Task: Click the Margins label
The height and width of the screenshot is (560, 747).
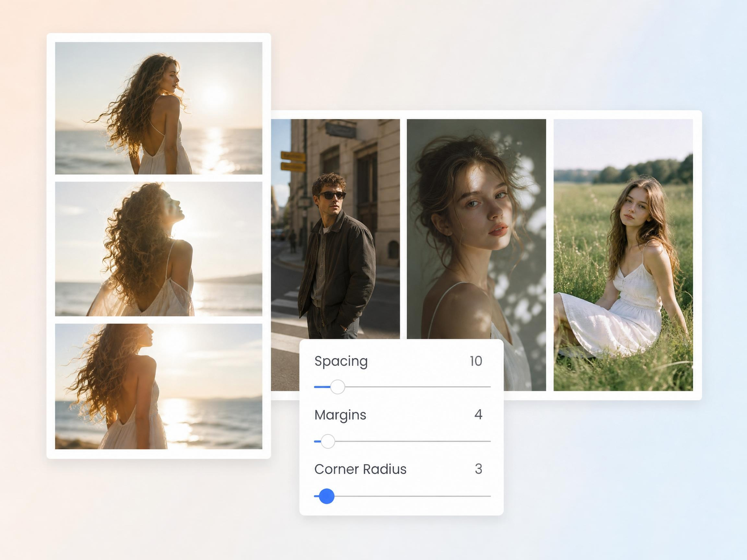Action: [x=340, y=415]
